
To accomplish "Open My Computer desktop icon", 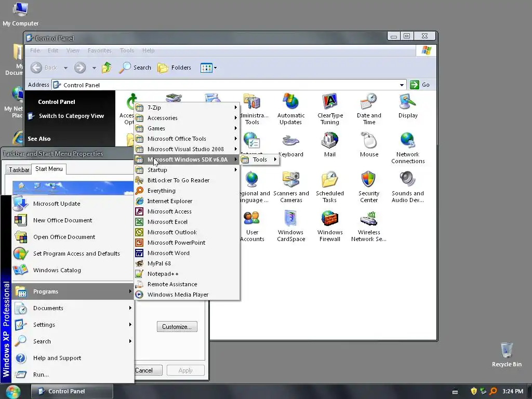I will [x=20, y=14].
